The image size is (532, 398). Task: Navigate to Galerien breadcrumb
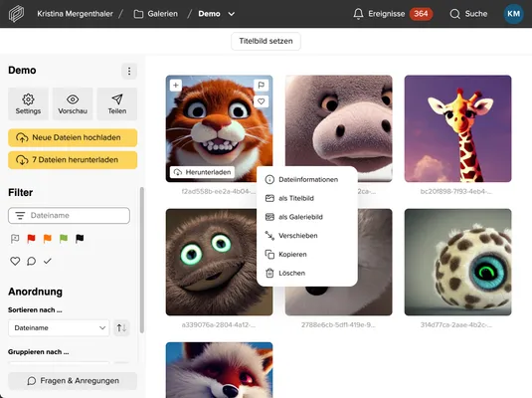pos(156,14)
